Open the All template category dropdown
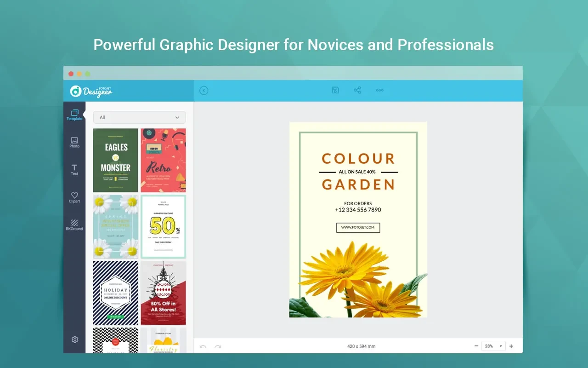Viewport: 588px width, 368px height. click(139, 117)
